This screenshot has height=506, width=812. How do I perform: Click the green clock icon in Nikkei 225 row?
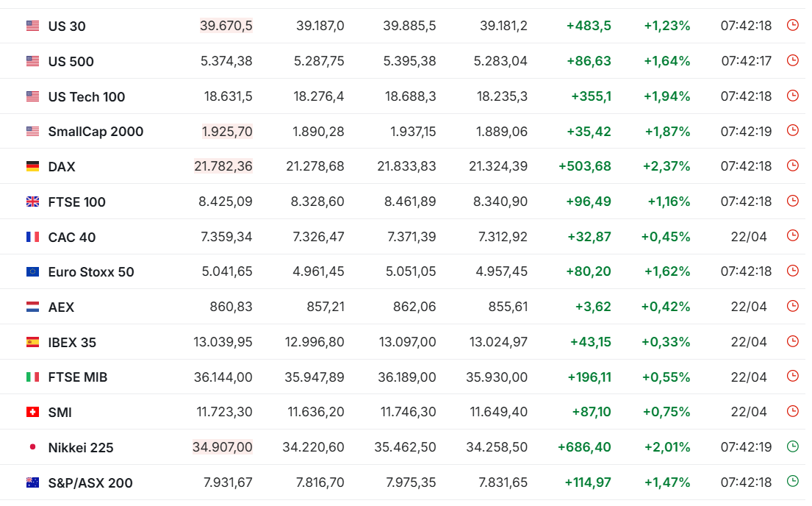[792, 446]
